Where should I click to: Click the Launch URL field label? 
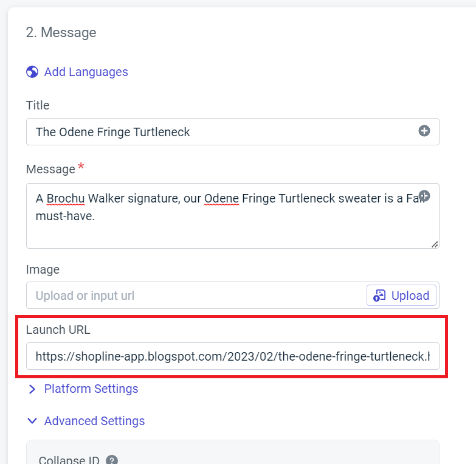click(58, 330)
